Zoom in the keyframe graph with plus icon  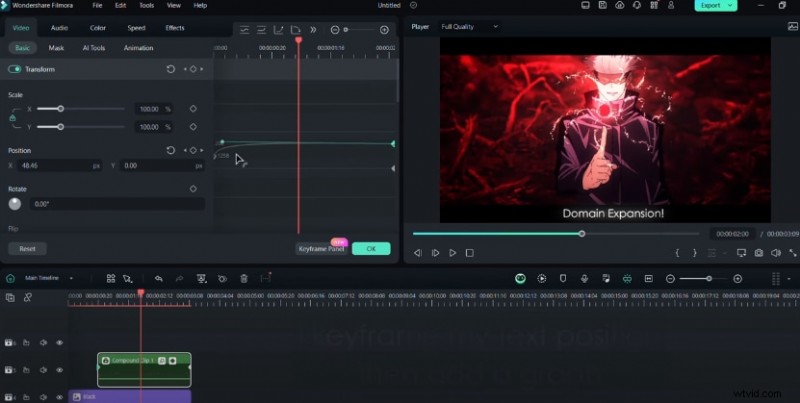pos(384,30)
